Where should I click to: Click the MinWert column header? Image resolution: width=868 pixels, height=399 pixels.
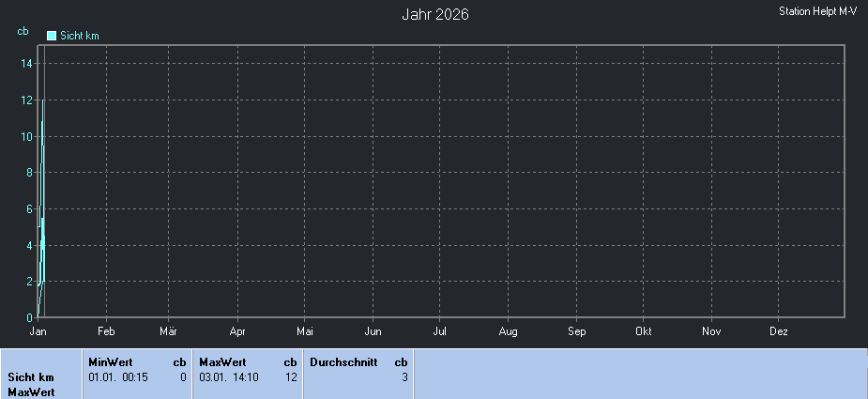tap(111, 361)
